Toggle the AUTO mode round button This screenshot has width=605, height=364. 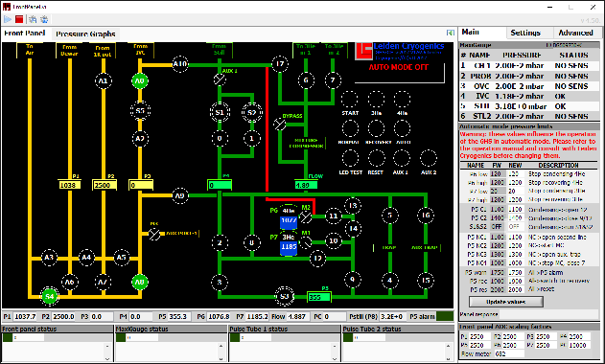[402, 128]
